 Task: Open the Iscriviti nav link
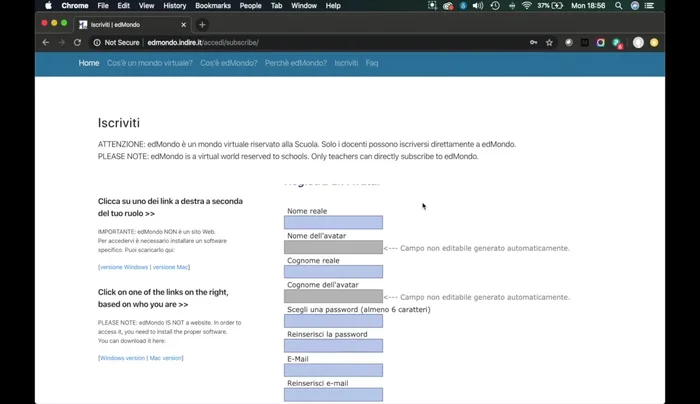click(346, 63)
